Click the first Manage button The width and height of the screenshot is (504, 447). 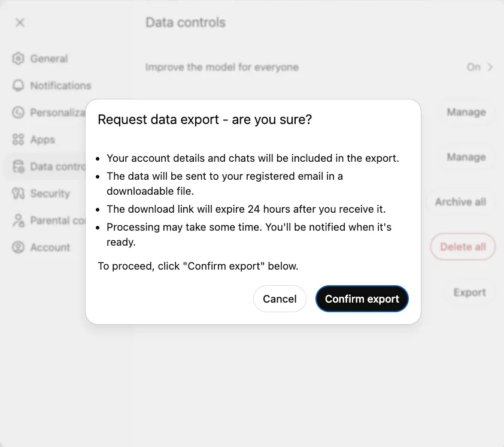[x=466, y=112]
